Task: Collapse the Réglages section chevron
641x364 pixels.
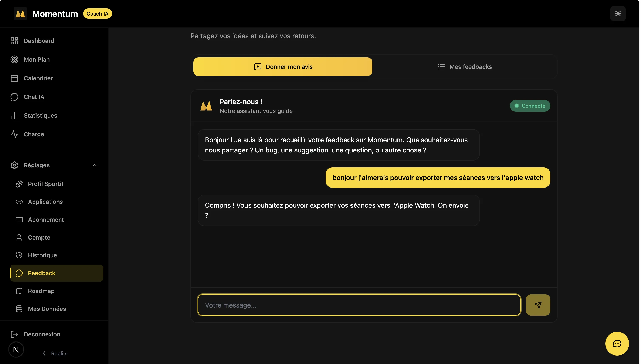Action: 95,165
